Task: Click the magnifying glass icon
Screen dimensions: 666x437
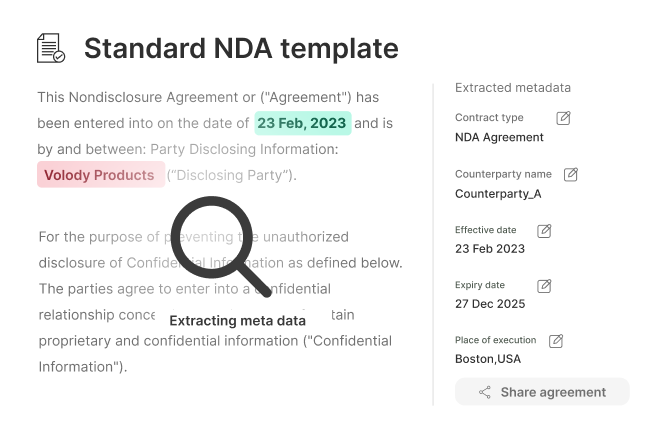Action: pyautogui.click(x=221, y=247)
